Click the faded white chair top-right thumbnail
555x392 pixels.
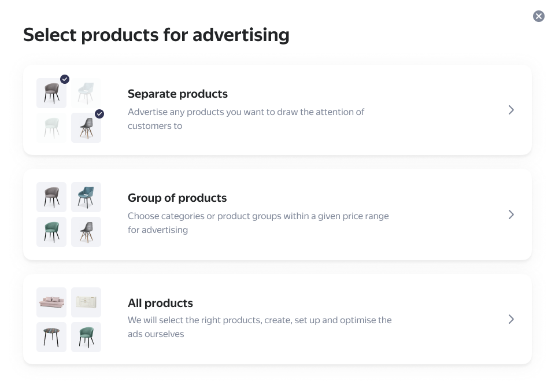86,93
